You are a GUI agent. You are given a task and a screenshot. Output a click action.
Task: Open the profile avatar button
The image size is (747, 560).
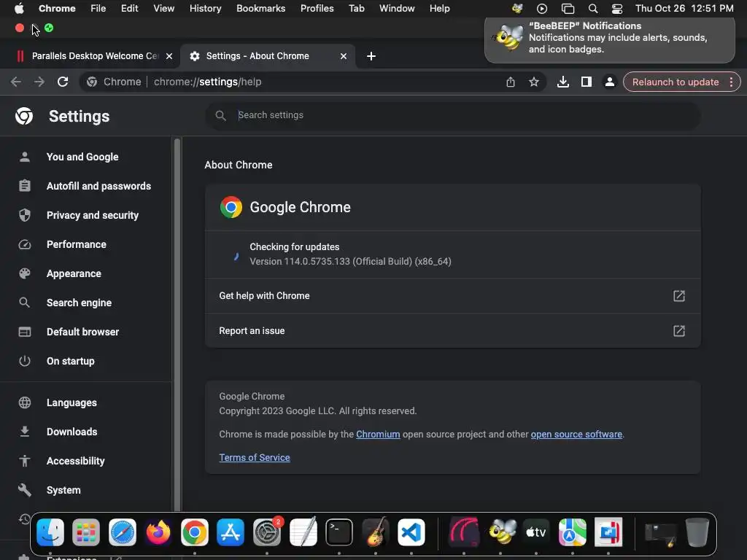[609, 82]
